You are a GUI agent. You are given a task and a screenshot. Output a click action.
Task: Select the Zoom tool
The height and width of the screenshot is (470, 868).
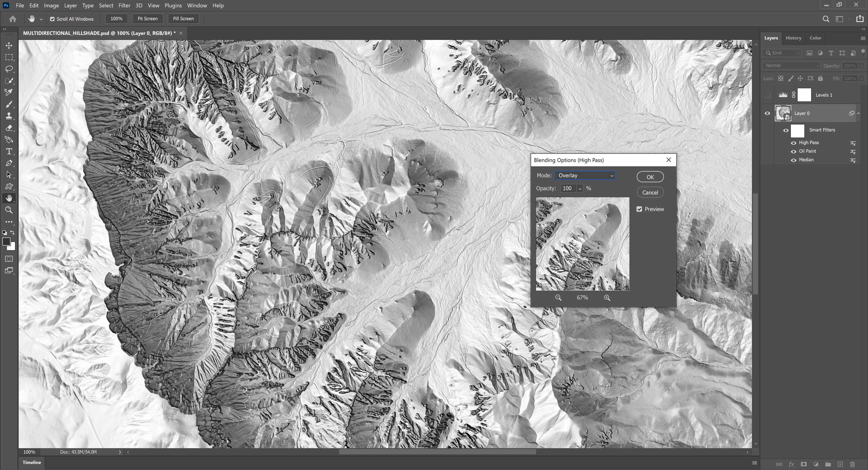[x=9, y=210]
